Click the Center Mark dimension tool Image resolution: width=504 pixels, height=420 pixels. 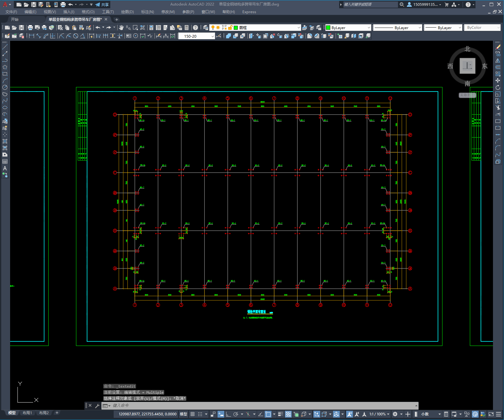click(x=135, y=36)
